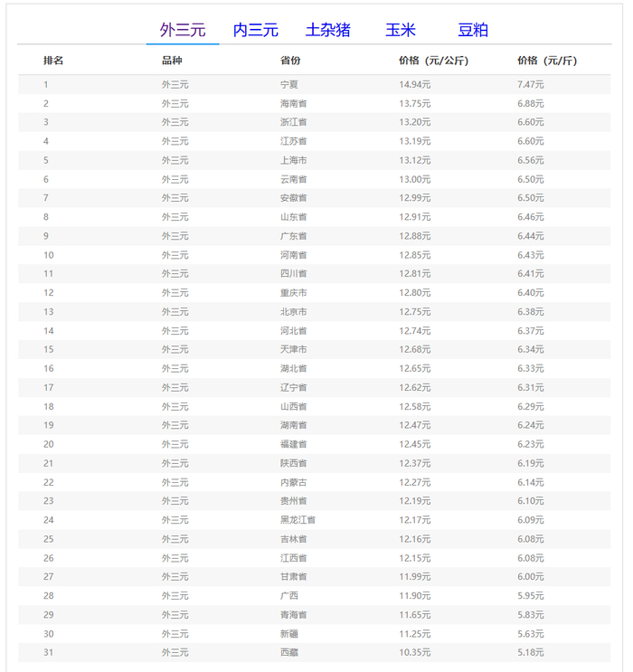Select province cell 黑龙江省
The height and width of the screenshot is (672, 633).
tap(298, 520)
